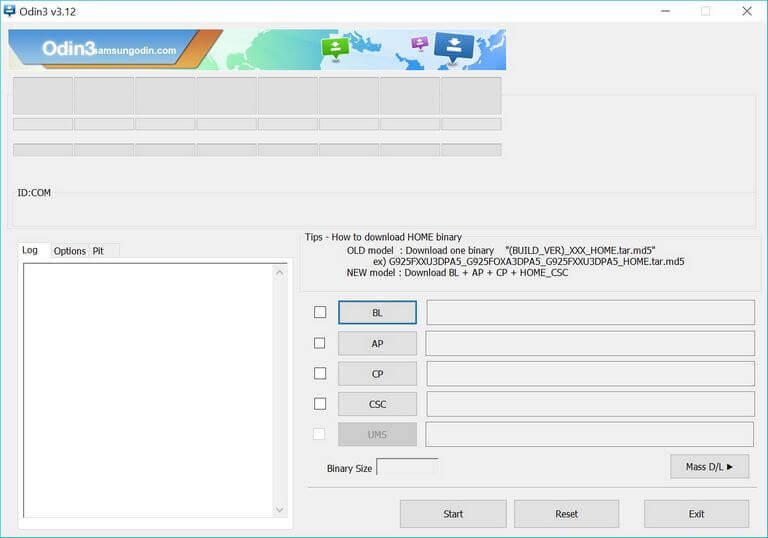This screenshot has height=538, width=768.
Task: Check the CP checkbox
Action: pyautogui.click(x=320, y=373)
